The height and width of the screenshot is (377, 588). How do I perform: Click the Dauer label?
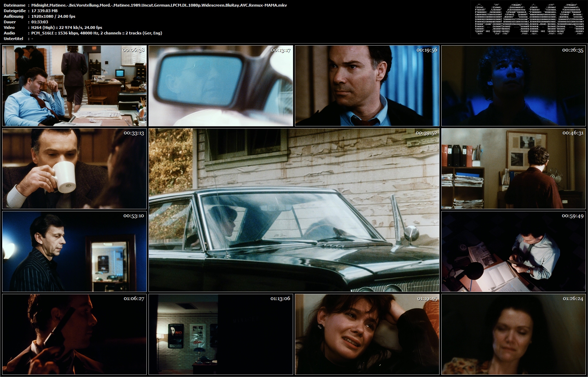pyautogui.click(x=10, y=22)
